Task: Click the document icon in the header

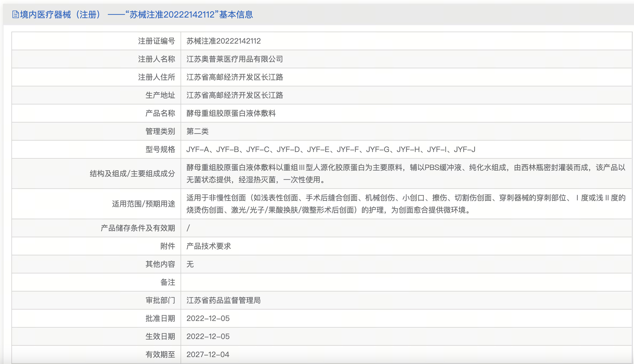Action: pos(16,15)
